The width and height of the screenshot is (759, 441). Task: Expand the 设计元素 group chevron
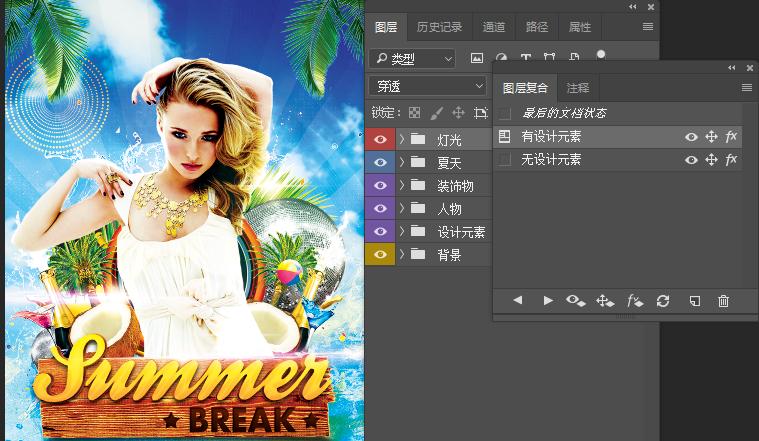click(402, 231)
